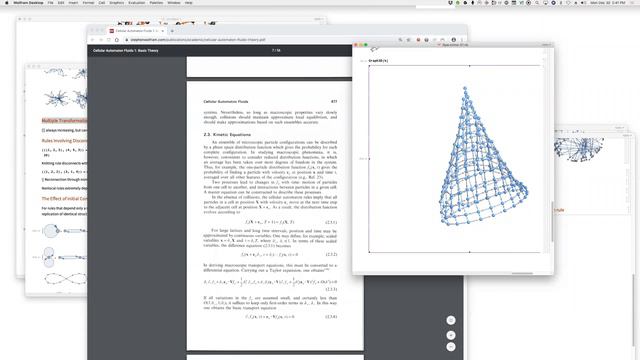Click the half-disc network graph in right notebook

(579, 150)
